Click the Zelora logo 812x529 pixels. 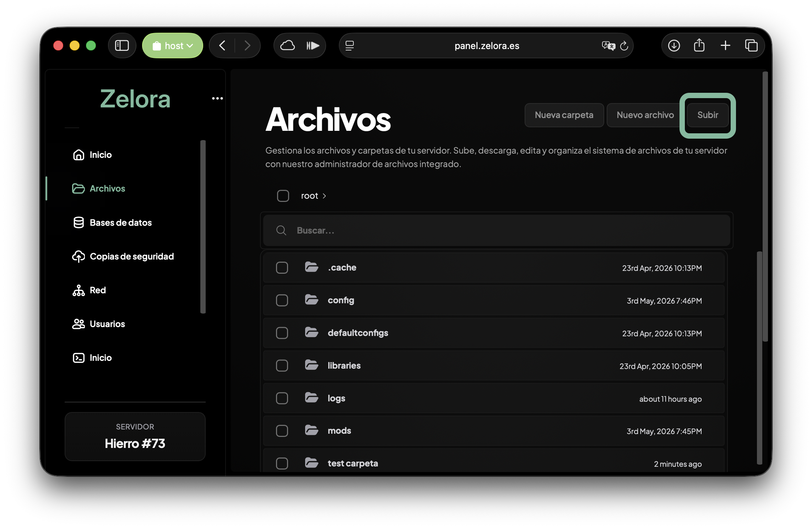[x=135, y=99]
